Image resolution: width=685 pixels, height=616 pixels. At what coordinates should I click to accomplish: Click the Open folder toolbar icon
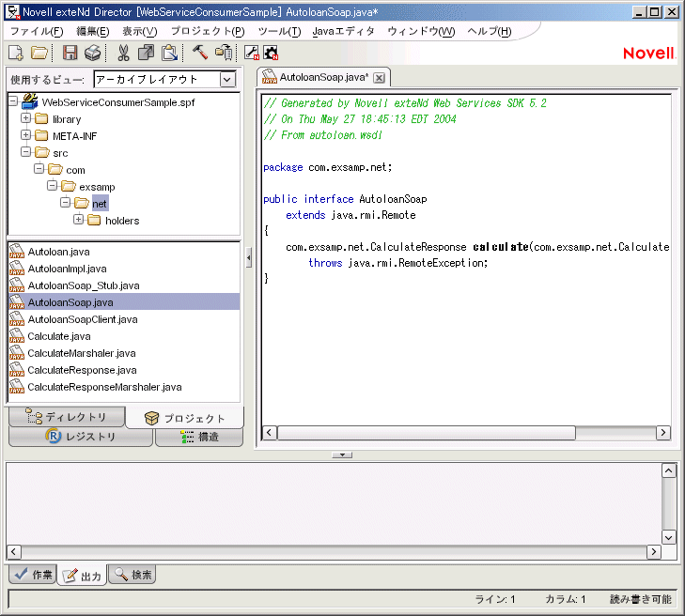pyautogui.click(x=39, y=53)
